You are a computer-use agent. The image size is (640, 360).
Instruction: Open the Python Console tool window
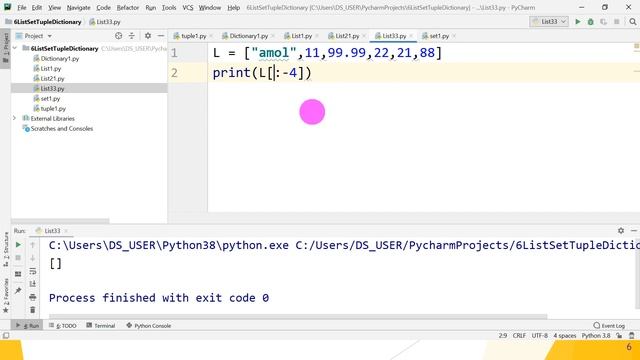[149, 326]
